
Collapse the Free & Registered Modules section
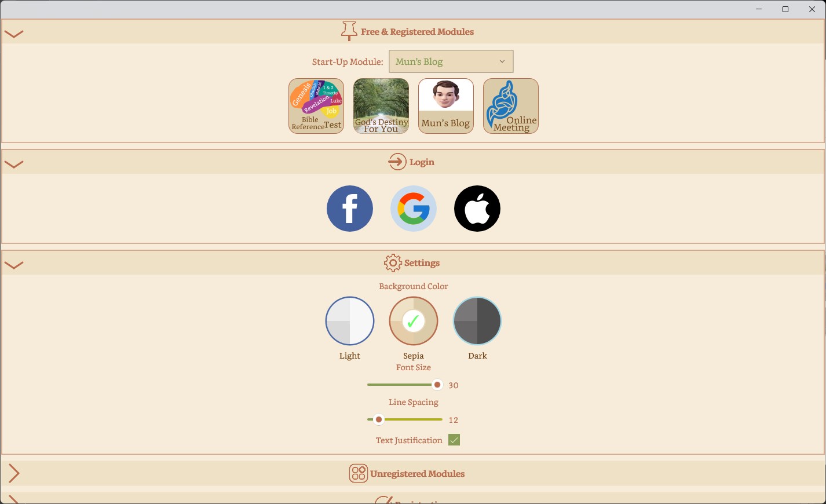pyautogui.click(x=14, y=34)
